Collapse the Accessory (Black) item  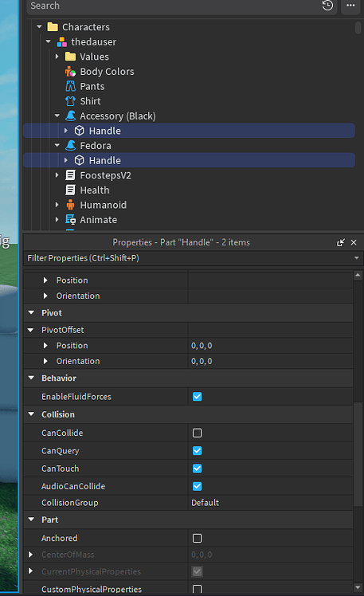coord(57,116)
